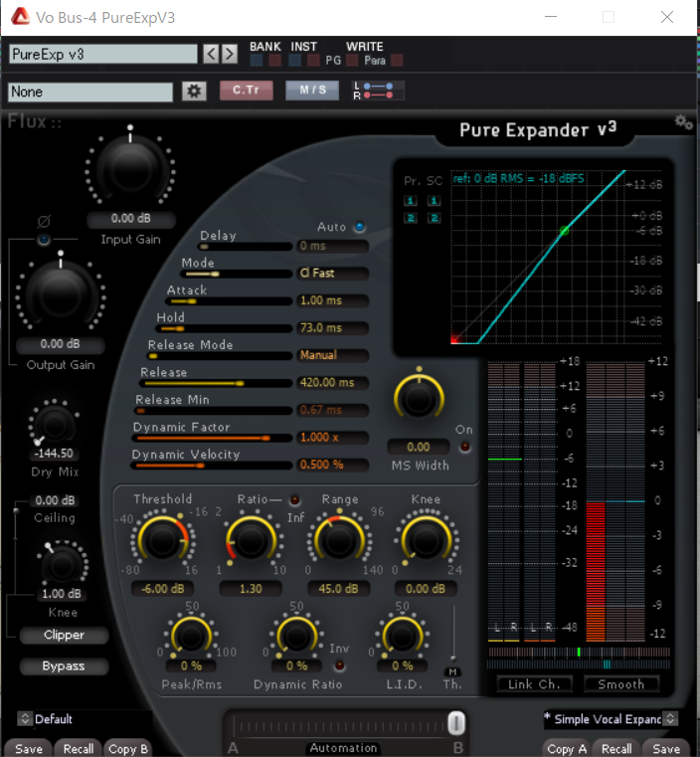Image resolution: width=700 pixels, height=757 pixels.
Task: Click Save under slot A
Action: click(29, 748)
